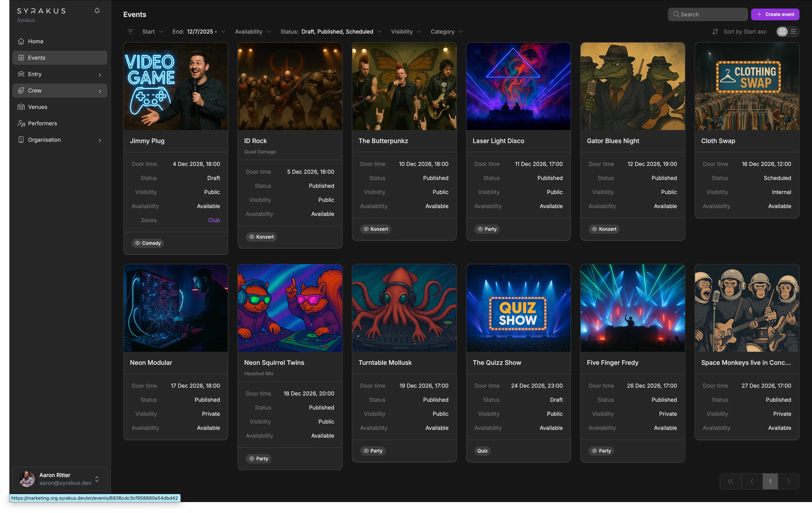The height and width of the screenshot is (513, 812).
Task: Click the Performers sidebar icon
Action: point(21,123)
